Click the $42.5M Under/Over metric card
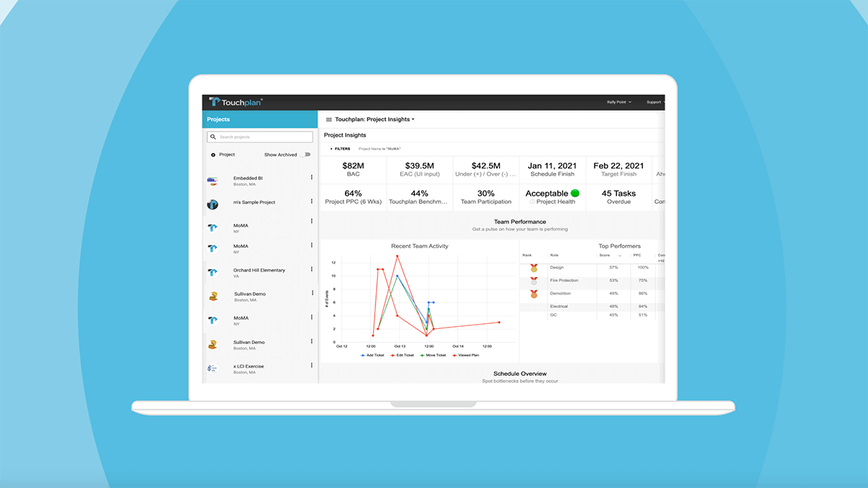 [486, 170]
